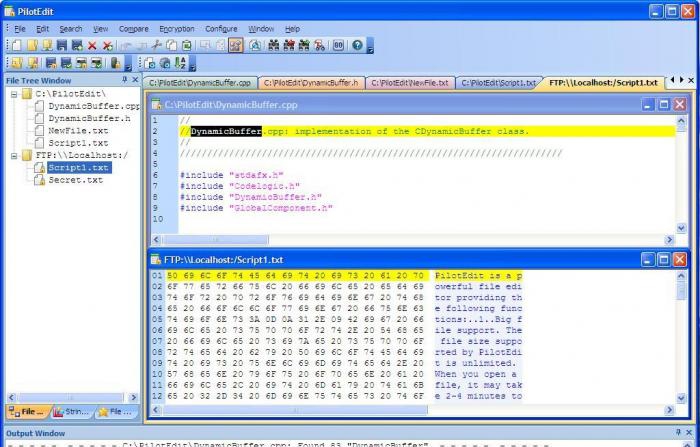700x447 pixels.
Task: Save the file with the floppy icon
Action: tap(62, 45)
